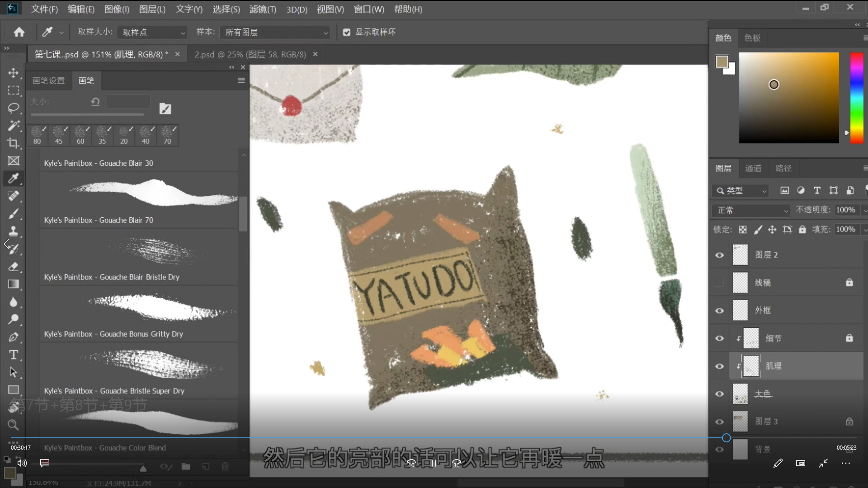
Task: Lock all padlock icon
Action: pos(802,230)
